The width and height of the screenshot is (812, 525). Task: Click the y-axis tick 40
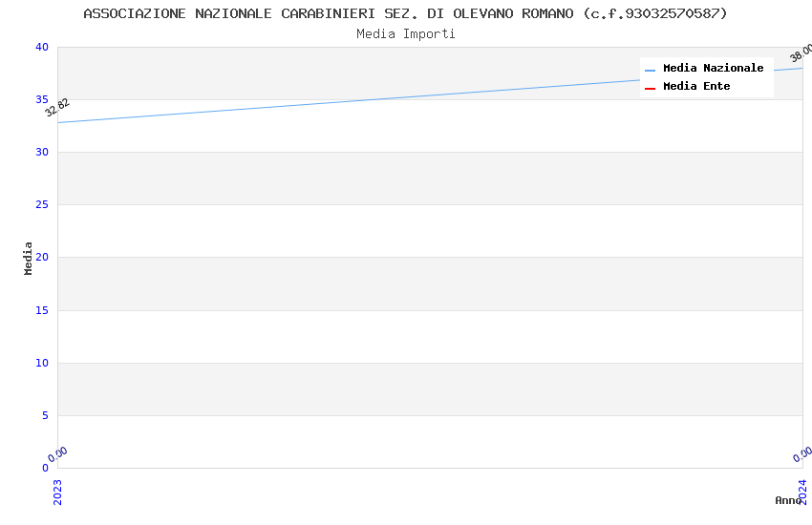pos(42,47)
